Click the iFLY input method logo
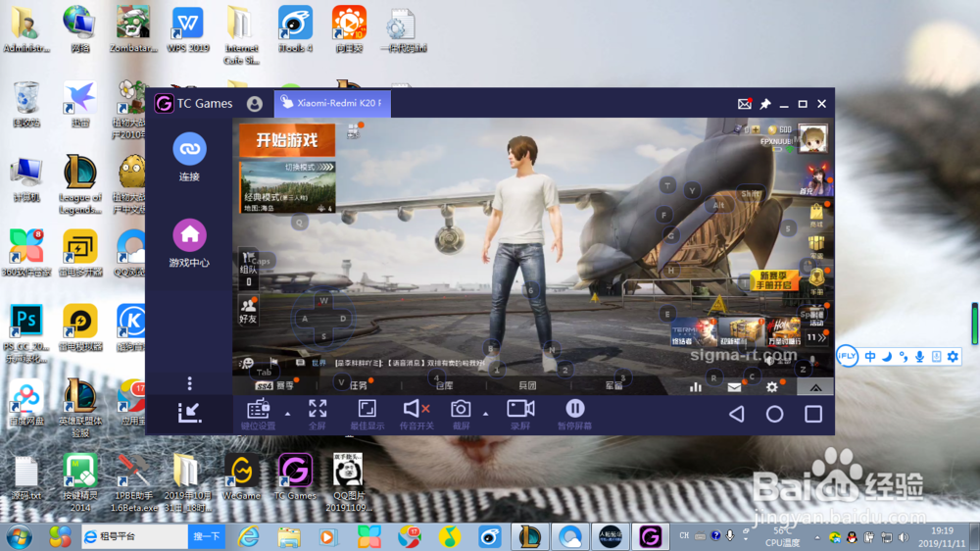Screen dimensions: 980x551 coord(847,356)
